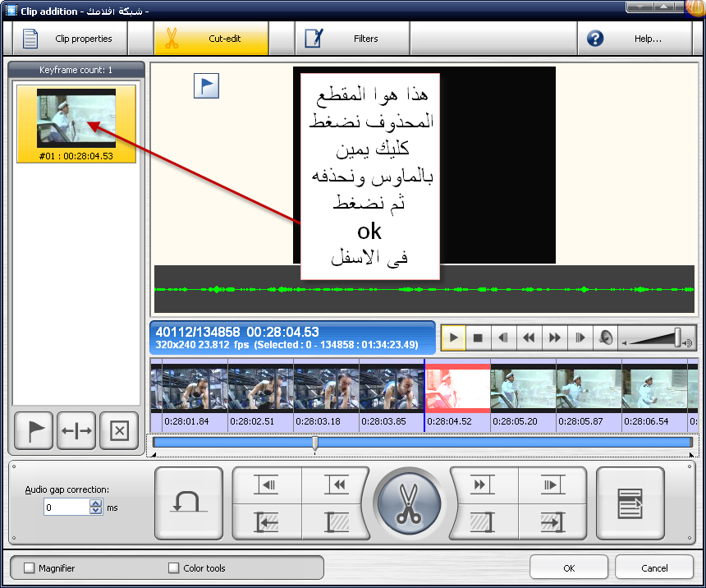This screenshot has height=588, width=706.
Task: Set selection start marker hatched button
Action: (337, 522)
